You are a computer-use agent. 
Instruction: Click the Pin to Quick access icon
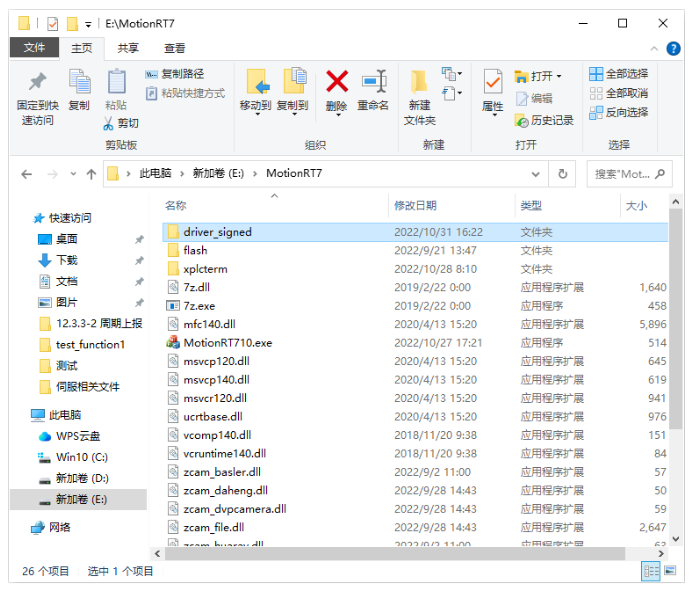[x=37, y=82]
